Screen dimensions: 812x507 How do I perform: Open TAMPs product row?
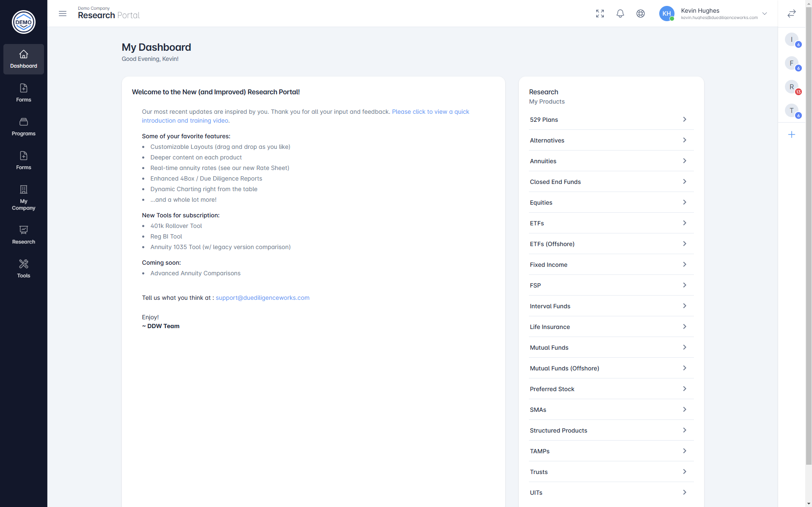pos(611,451)
